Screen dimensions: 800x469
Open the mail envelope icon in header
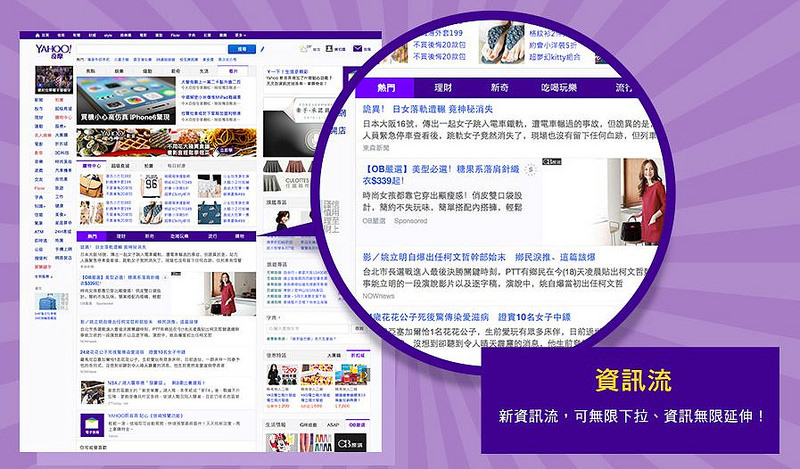(357, 48)
